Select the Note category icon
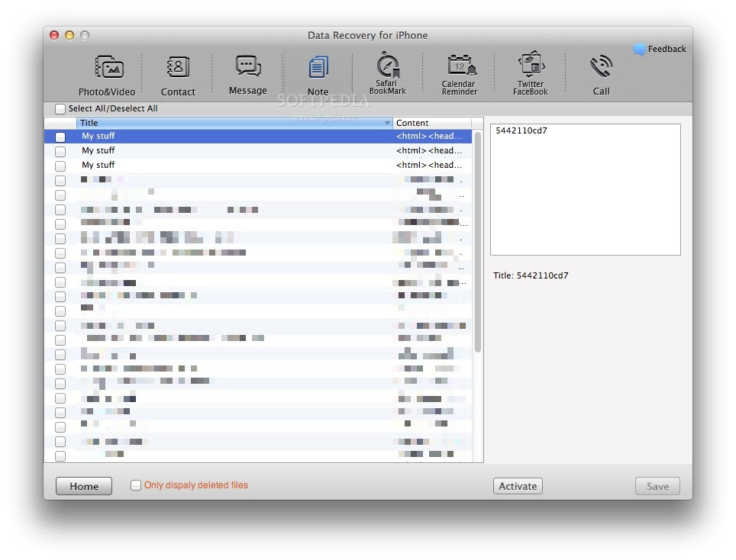736x560 pixels. 318,68
